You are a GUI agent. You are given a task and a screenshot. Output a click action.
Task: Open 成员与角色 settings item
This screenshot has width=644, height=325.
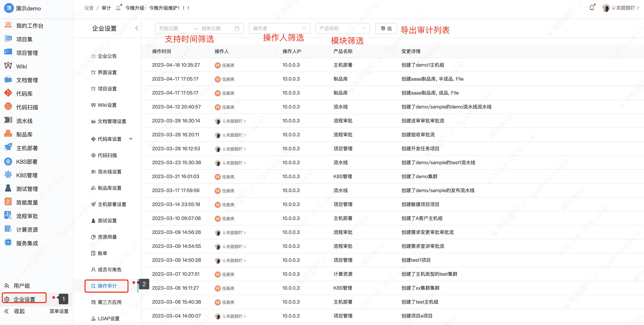(109, 269)
